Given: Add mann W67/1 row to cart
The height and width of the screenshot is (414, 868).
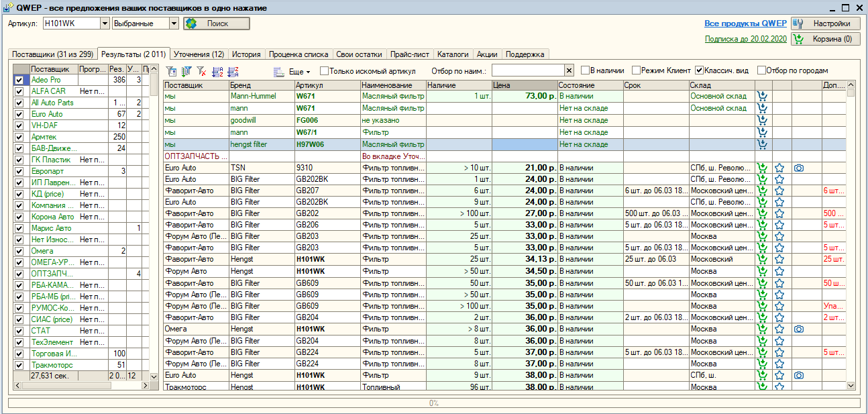Looking at the screenshot, I should point(762,132).
